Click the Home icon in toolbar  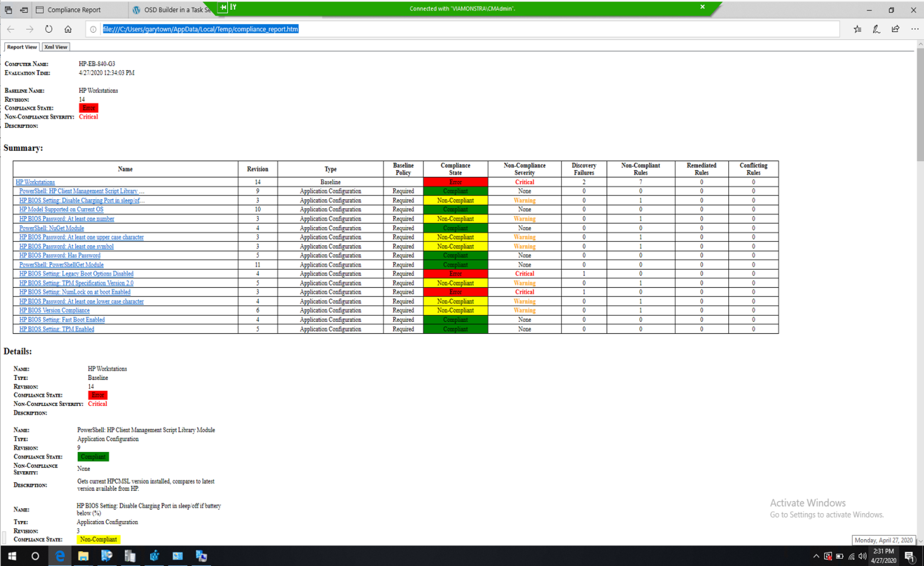pos(68,29)
